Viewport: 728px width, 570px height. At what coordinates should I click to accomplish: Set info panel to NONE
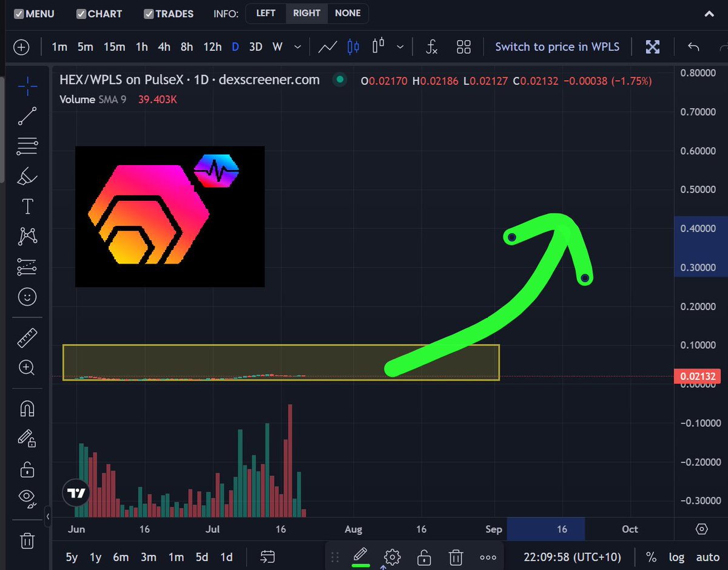348,13
